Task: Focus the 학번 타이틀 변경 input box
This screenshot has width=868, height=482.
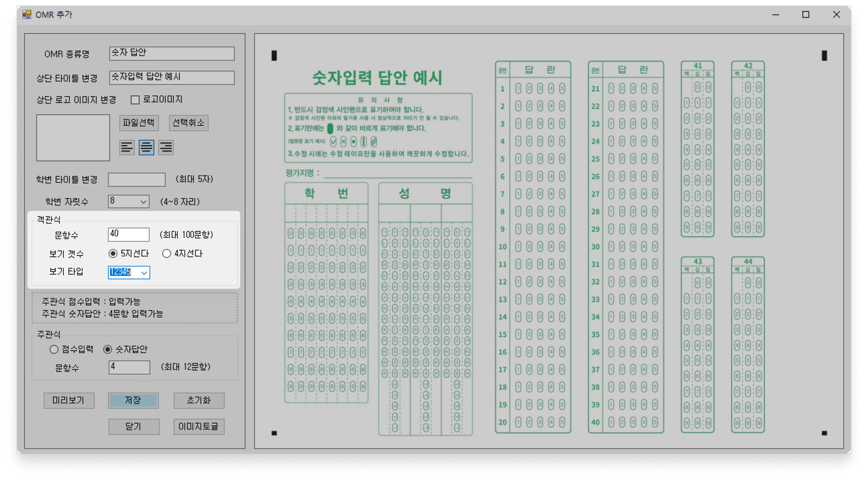Action: coord(136,179)
